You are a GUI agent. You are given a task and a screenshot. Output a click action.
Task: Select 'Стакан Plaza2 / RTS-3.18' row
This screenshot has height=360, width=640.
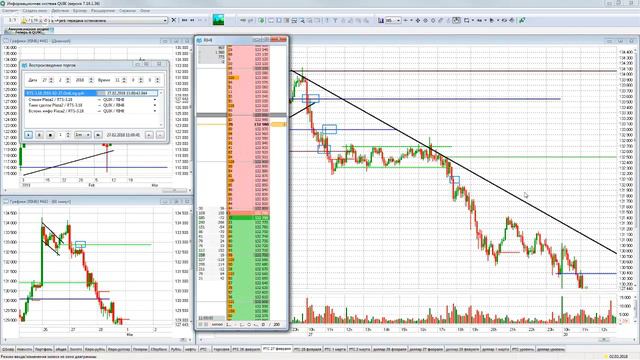pyautogui.click(x=91, y=100)
